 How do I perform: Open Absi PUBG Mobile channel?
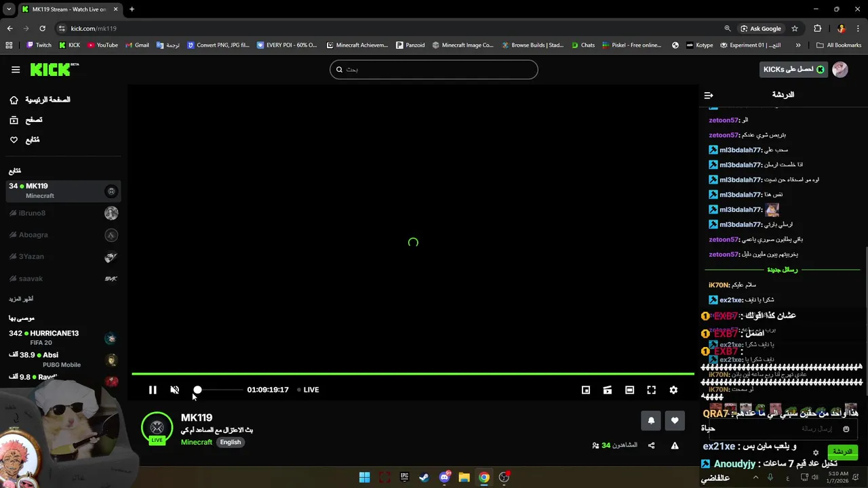click(64, 359)
